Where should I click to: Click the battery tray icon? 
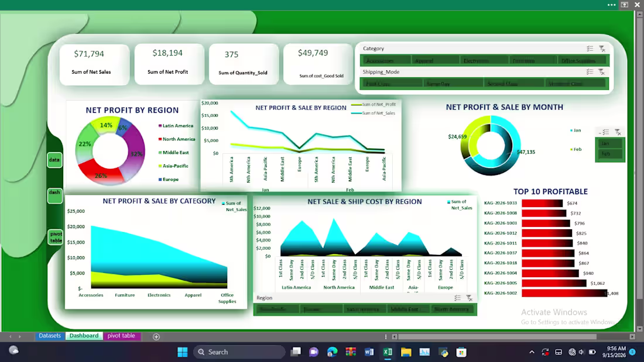[592, 352]
